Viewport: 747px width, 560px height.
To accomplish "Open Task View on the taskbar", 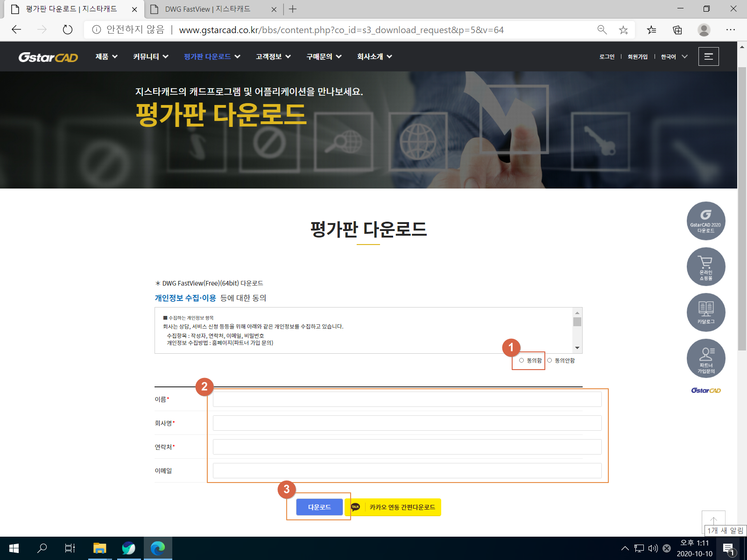I will tap(70, 548).
